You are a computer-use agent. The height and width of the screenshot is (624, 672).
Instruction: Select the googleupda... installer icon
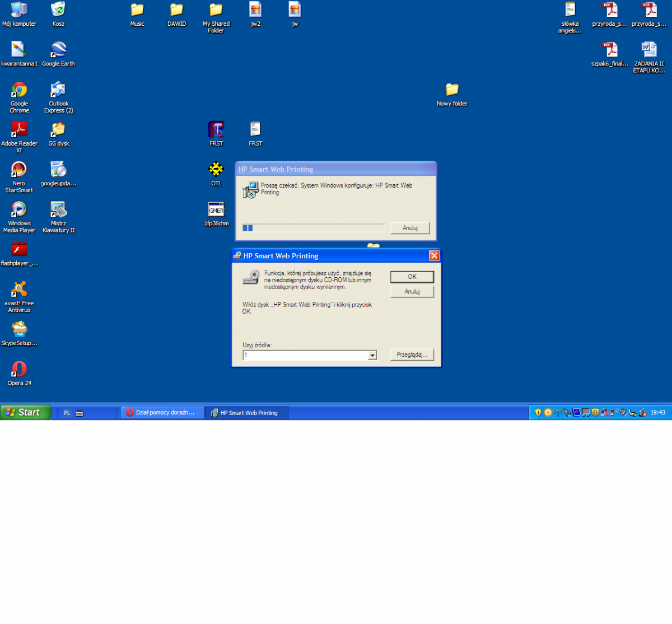tap(58, 174)
